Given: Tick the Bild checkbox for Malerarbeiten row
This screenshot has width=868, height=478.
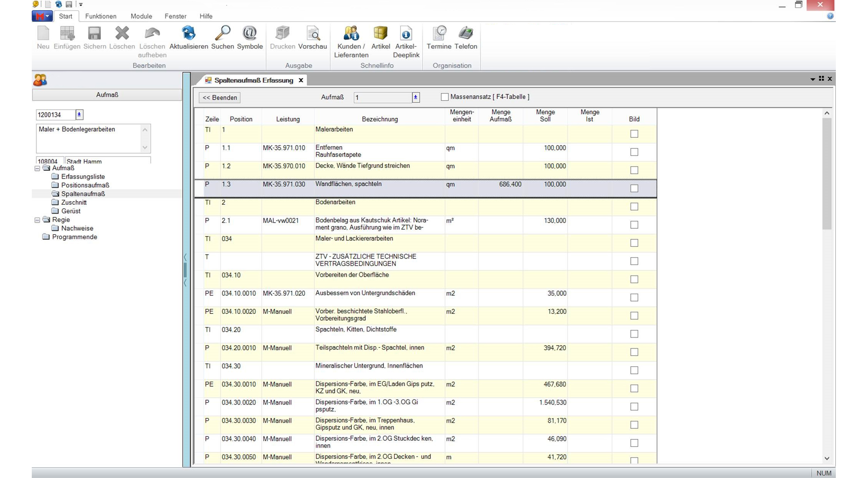Looking at the screenshot, I should (x=634, y=134).
